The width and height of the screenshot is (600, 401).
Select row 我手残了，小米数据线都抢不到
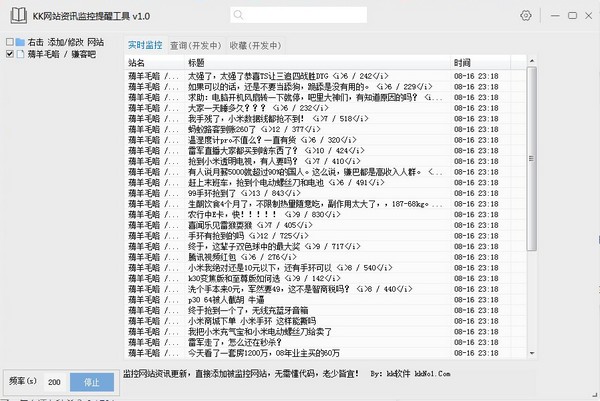(325, 119)
